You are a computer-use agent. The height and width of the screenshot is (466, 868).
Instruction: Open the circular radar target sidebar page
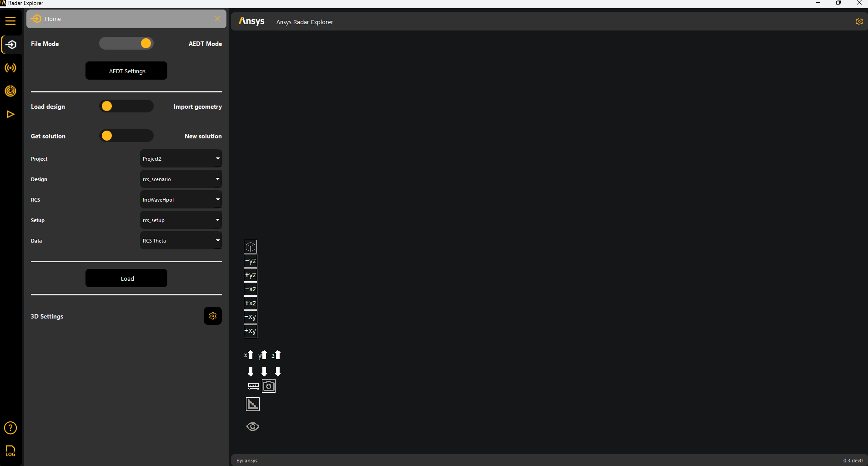click(x=10, y=91)
